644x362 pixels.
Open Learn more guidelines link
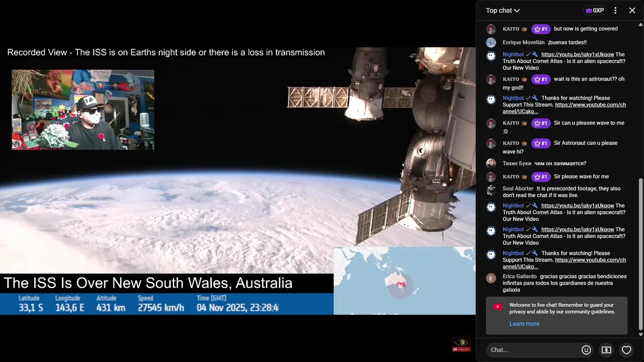click(x=524, y=324)
